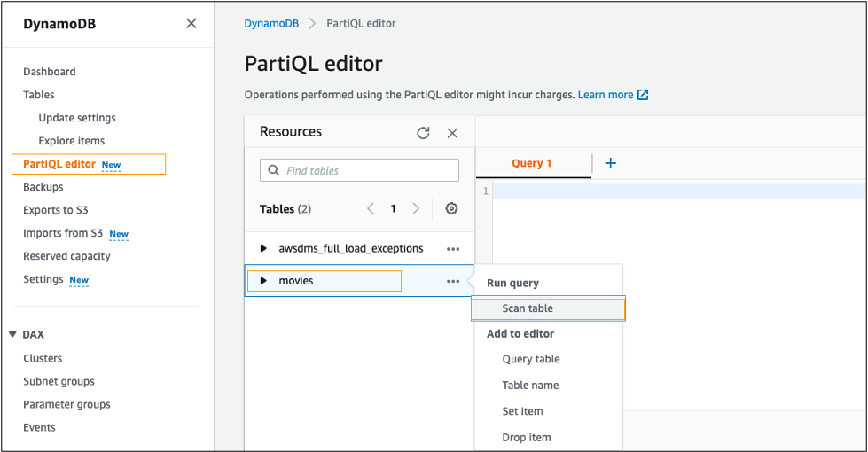Open DAX Parameter groups
The height and width of the screenshot is (452, 868).
pos(66,404)
